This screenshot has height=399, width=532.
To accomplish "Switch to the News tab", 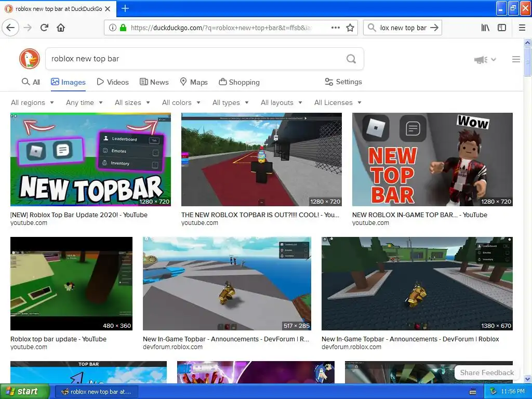I will point(154,82).
